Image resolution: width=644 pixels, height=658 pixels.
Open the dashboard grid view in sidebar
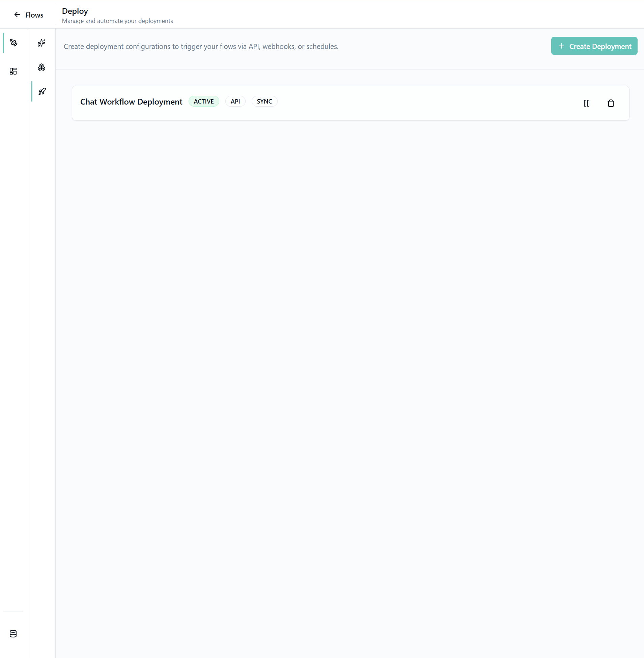pos(13,71)
